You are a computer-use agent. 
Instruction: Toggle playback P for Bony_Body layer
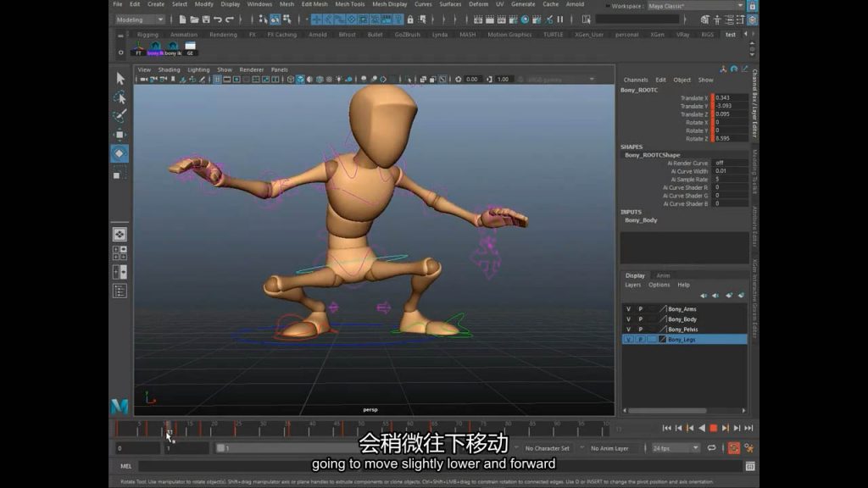(641, 319)
